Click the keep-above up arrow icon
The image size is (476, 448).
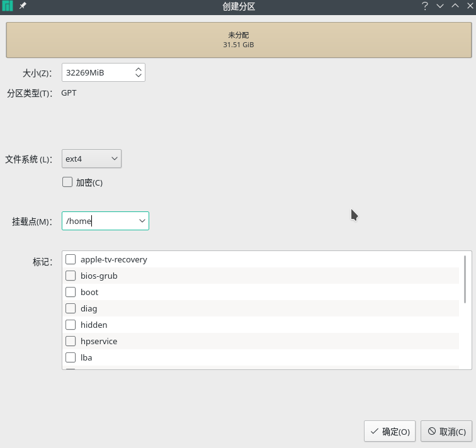(455, 6)
